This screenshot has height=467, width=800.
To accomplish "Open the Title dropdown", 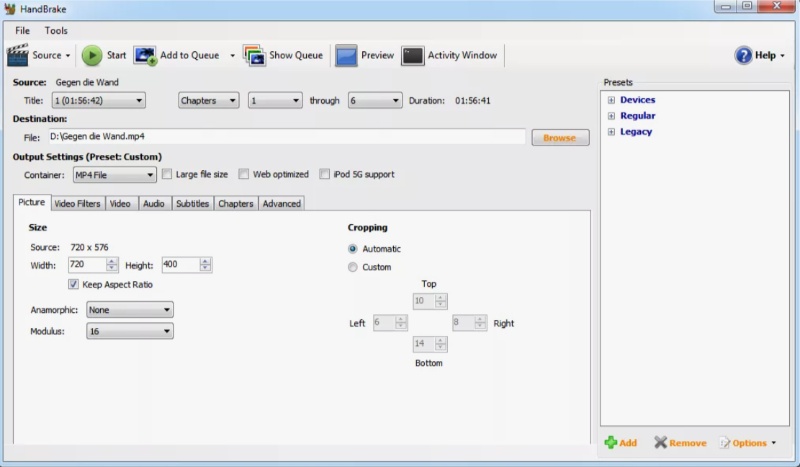I will pos(98,101).
